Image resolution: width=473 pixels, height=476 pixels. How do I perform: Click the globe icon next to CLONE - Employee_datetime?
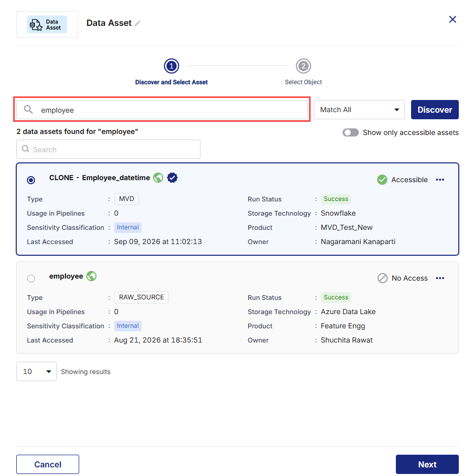point(158,178)
